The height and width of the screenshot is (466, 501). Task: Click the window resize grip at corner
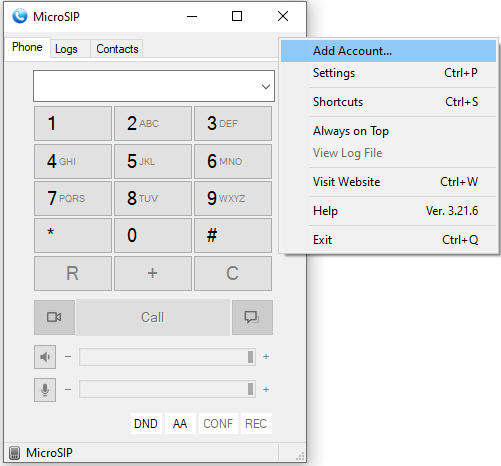300,456
